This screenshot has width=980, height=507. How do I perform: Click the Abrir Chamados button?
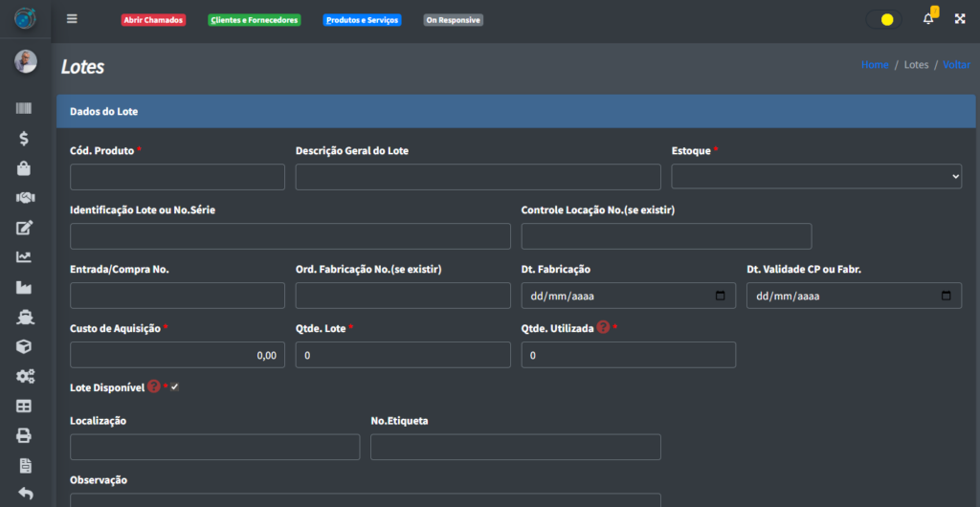[153, 20]
